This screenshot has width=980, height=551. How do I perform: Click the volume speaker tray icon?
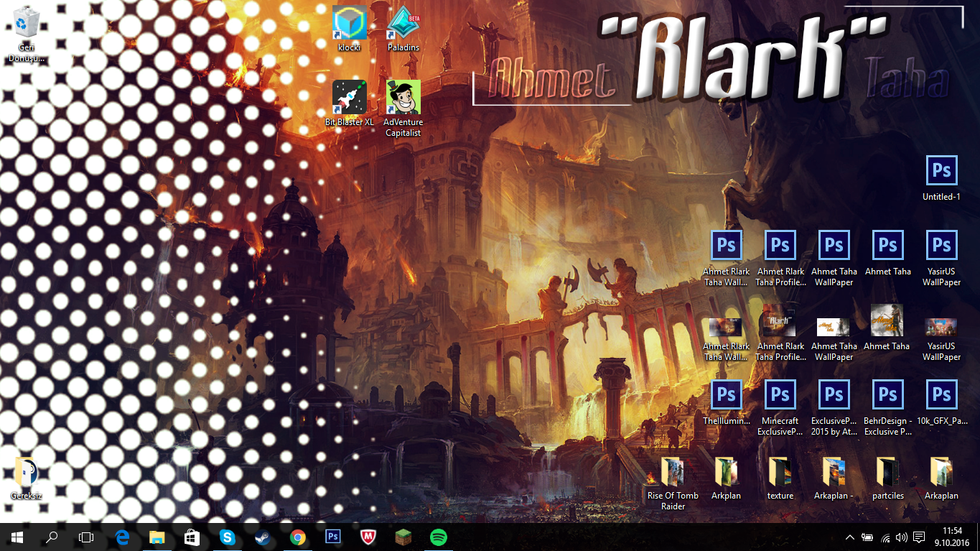pyautogui.click(x=901, y=537)
